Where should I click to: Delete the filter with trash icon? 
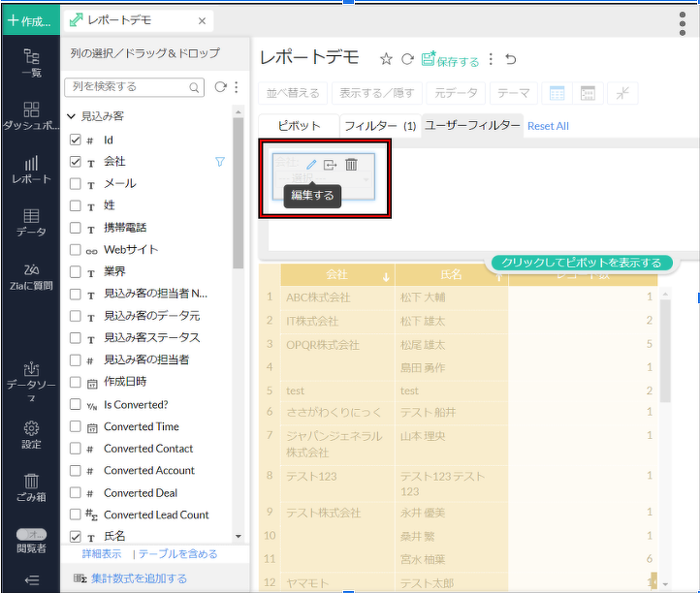click(x=351, y=165)
